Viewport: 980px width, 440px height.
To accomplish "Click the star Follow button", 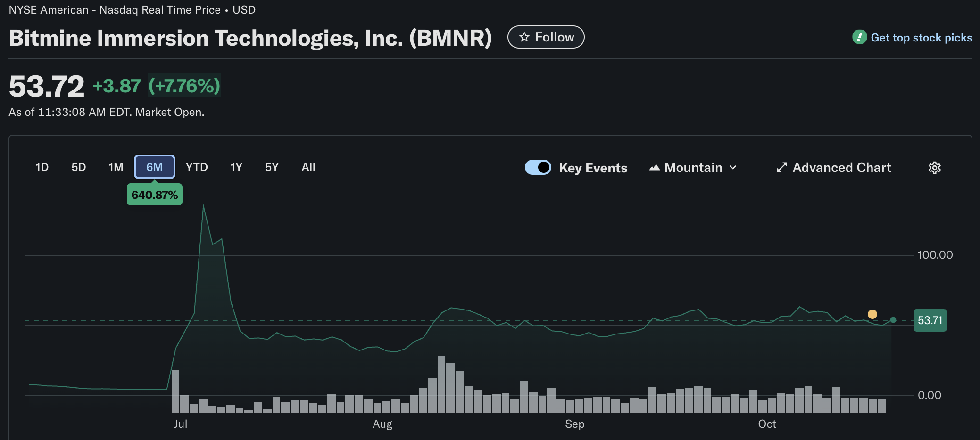I will click(x=546, y=37).
